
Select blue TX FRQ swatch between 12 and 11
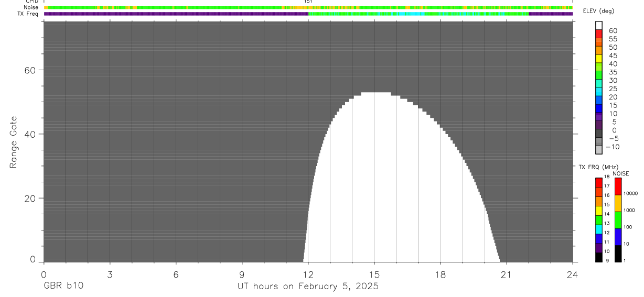599,238
